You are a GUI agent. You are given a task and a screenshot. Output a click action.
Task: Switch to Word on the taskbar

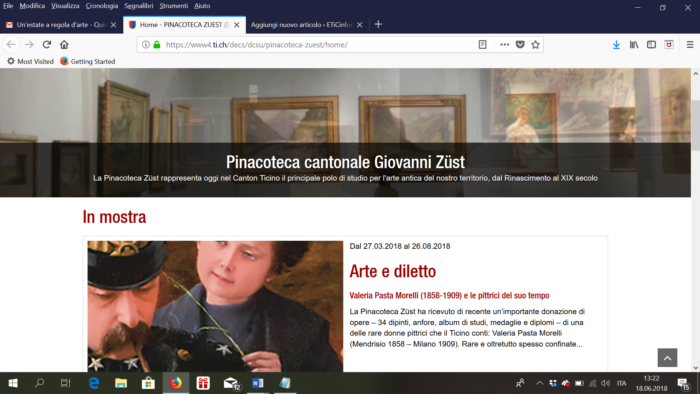(x=258, y=383)
